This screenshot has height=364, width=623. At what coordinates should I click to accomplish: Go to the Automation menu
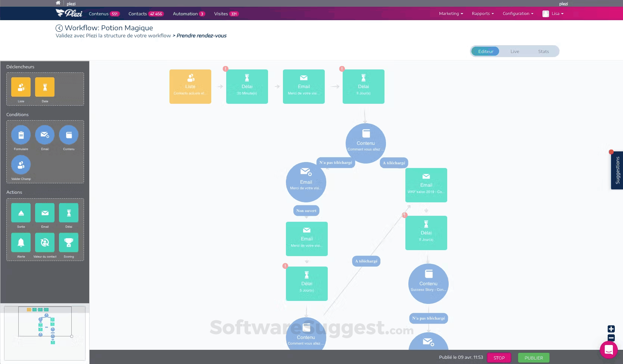point(189,14)
